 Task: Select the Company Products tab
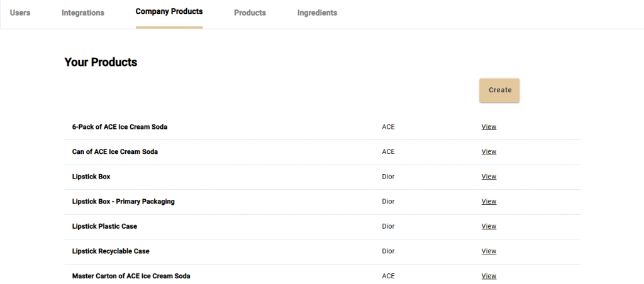tap(169, 12)
